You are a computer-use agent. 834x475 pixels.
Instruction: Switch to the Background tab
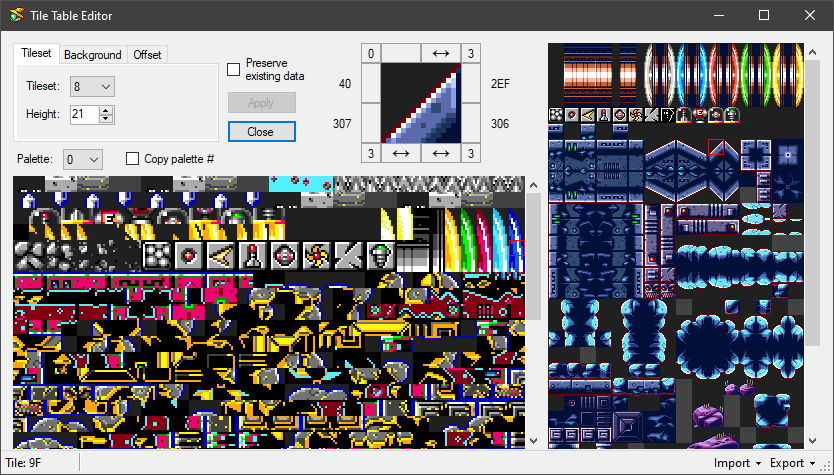93,55
